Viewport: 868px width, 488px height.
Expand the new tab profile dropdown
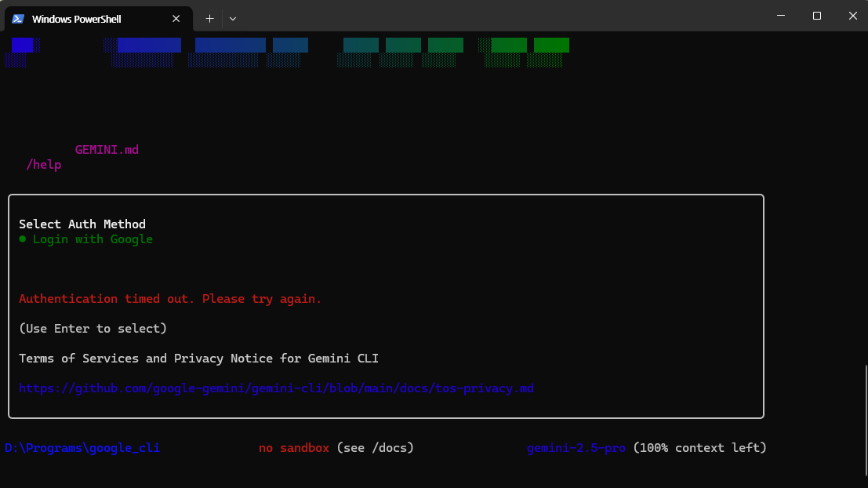233,19
